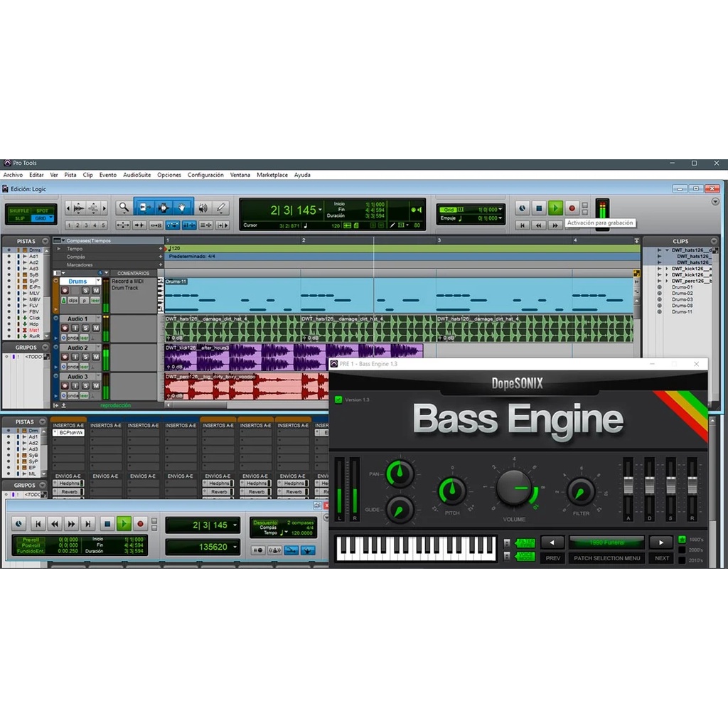
Task: Click Play in the floating transport window
Action: point(124,524)
